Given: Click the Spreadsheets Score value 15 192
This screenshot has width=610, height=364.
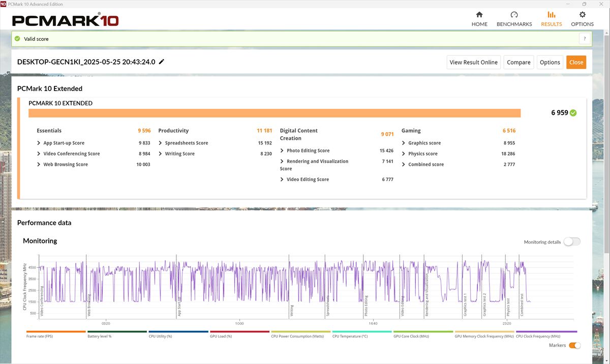Looking at the screenshot, I should click(x=265, y=143).
